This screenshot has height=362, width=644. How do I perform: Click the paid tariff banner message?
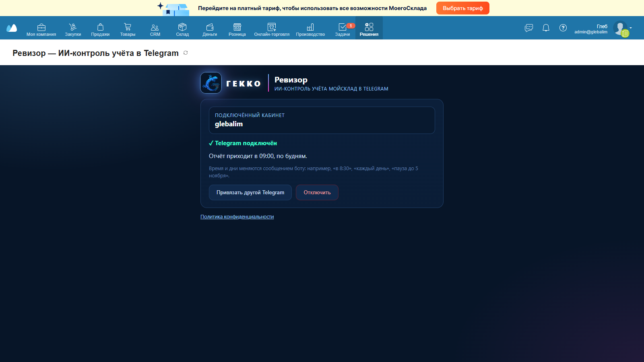312,8
